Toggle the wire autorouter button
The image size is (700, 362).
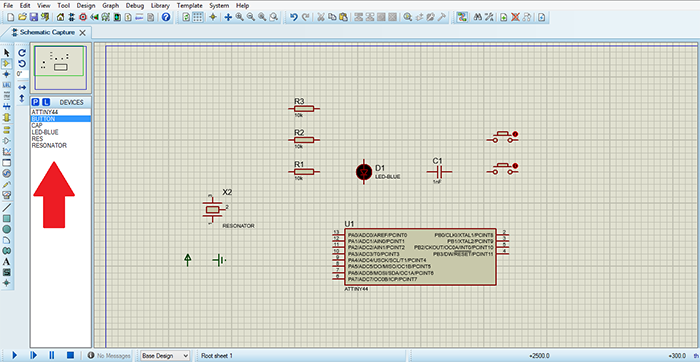pyautogui.click(x=462, y=17)
